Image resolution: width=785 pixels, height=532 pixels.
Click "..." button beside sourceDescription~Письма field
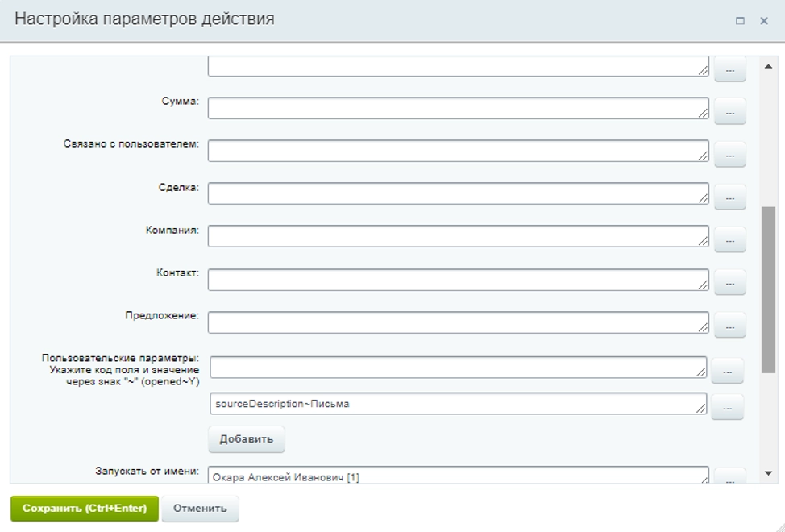coord(727,408)
